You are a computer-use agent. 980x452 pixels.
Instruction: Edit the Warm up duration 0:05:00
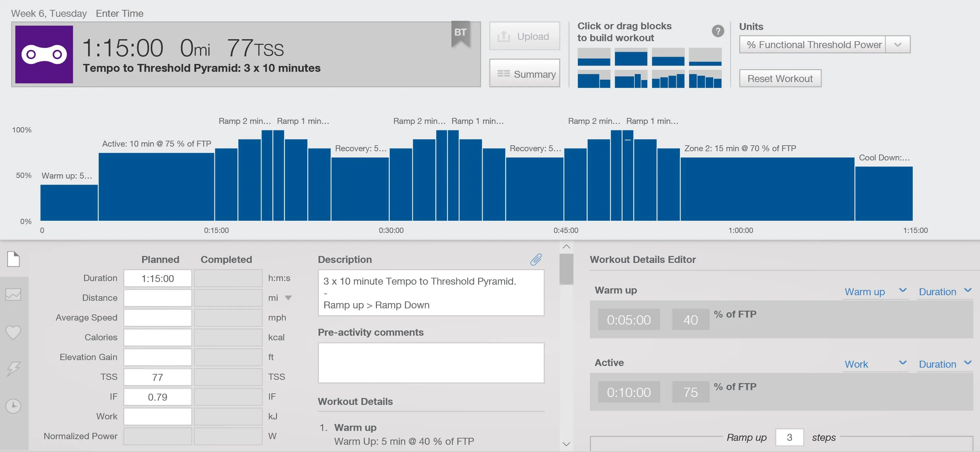[x=629, y=320]
